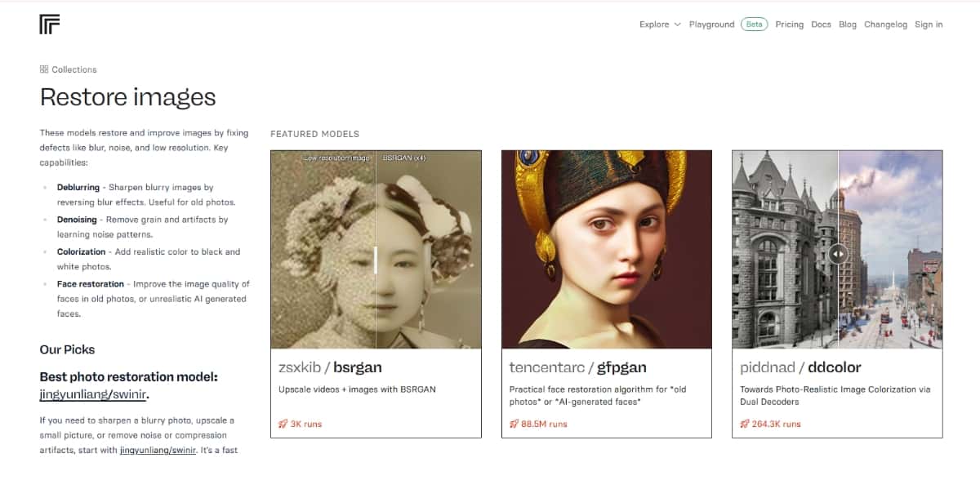Click Sign in
Image resolution: width=980 pixels, height=498 pixels.
[929, 24]
